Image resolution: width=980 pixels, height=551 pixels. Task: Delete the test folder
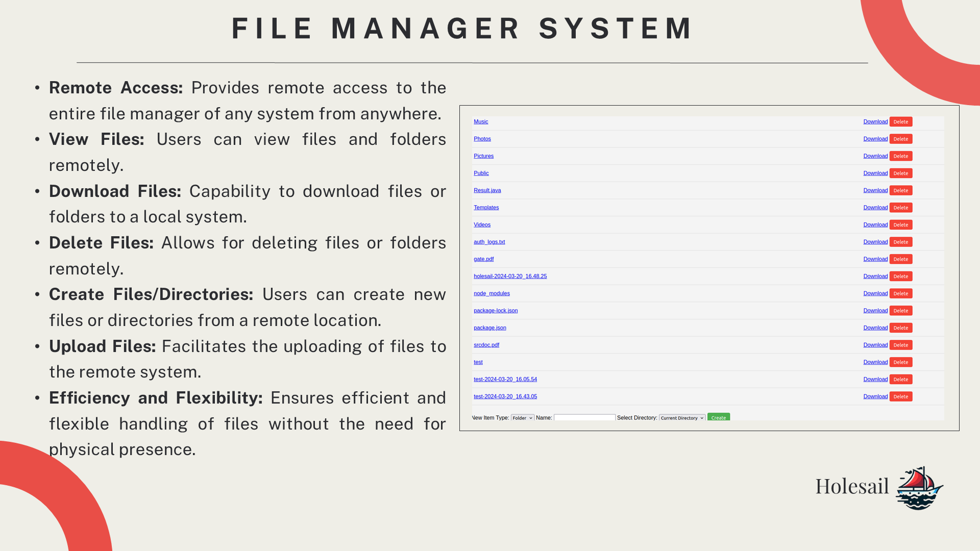pyautogui.click(x=901, y=362)
